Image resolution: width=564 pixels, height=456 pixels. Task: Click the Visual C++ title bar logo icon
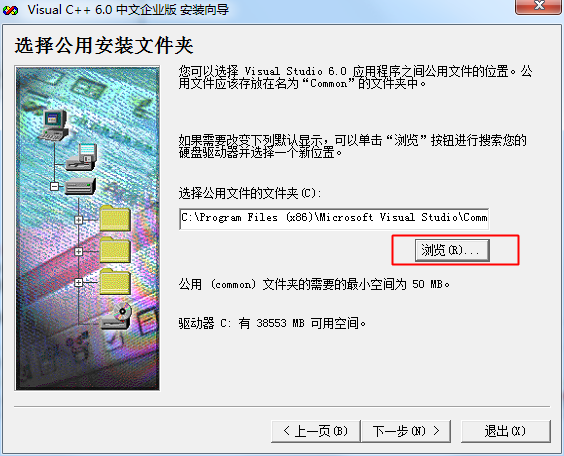(10, 10)
